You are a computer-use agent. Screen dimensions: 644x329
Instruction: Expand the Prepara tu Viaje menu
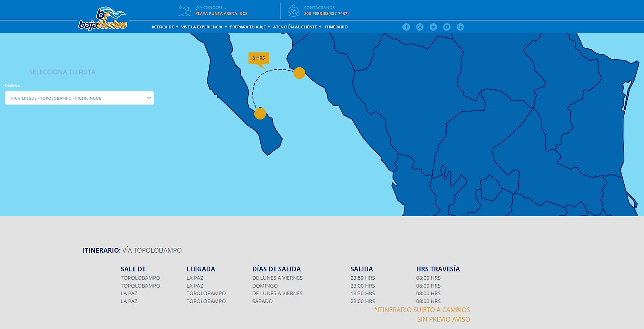click(250, 27)
